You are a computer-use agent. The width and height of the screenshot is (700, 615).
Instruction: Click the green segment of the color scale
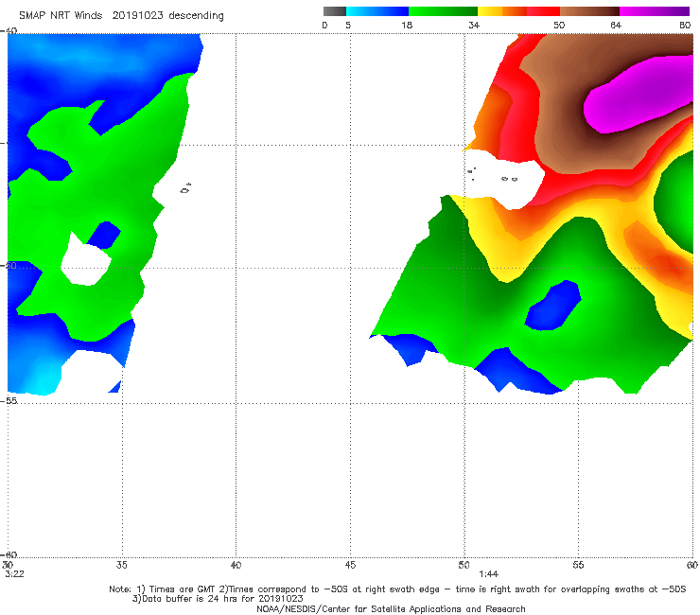(x=443, y=11)
